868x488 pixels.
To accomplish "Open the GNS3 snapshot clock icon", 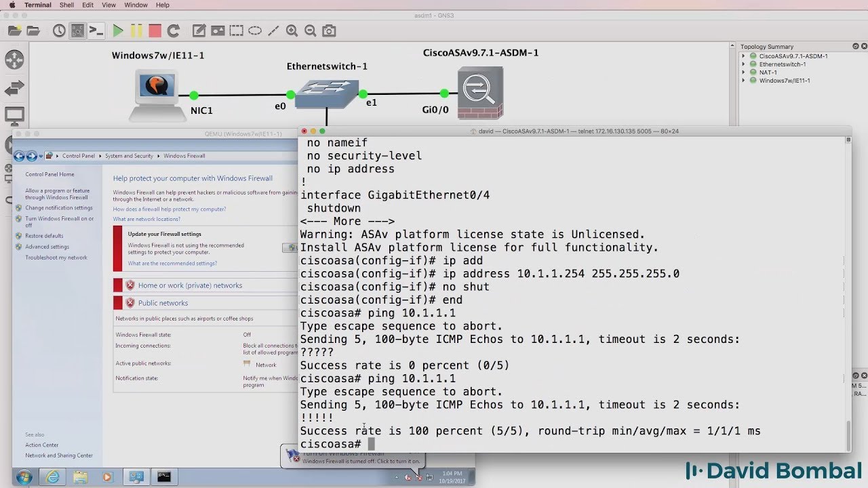I will pos(59,30).
